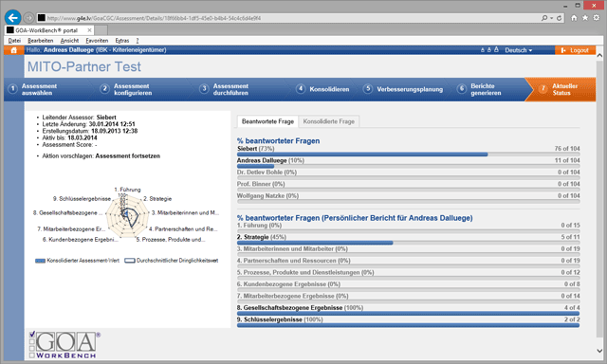The width and height of the screenshot is (607, 364).
Task: Click the orange portal home icon
Action: [14, 50]
